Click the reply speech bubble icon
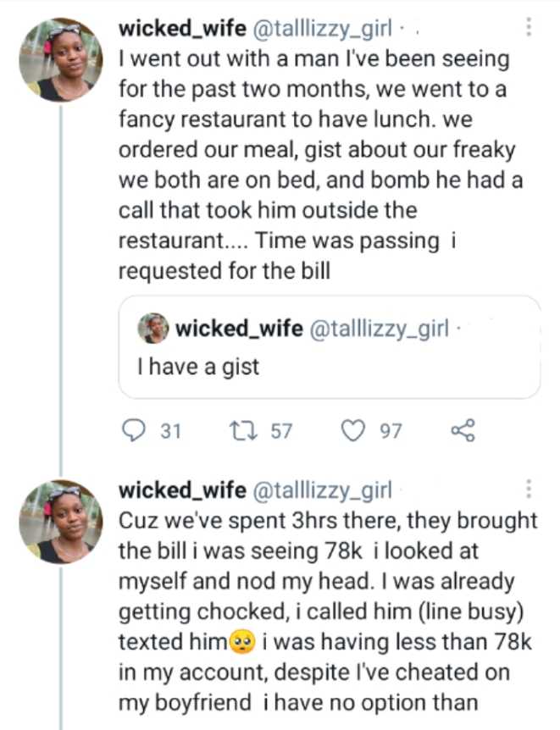This screenshot has height=730, width=560. tap(135, 431)
